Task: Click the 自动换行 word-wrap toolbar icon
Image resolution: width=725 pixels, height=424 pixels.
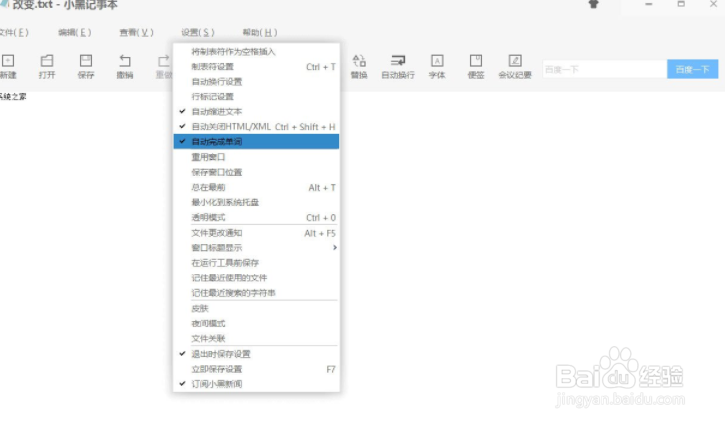Action: 398,66
